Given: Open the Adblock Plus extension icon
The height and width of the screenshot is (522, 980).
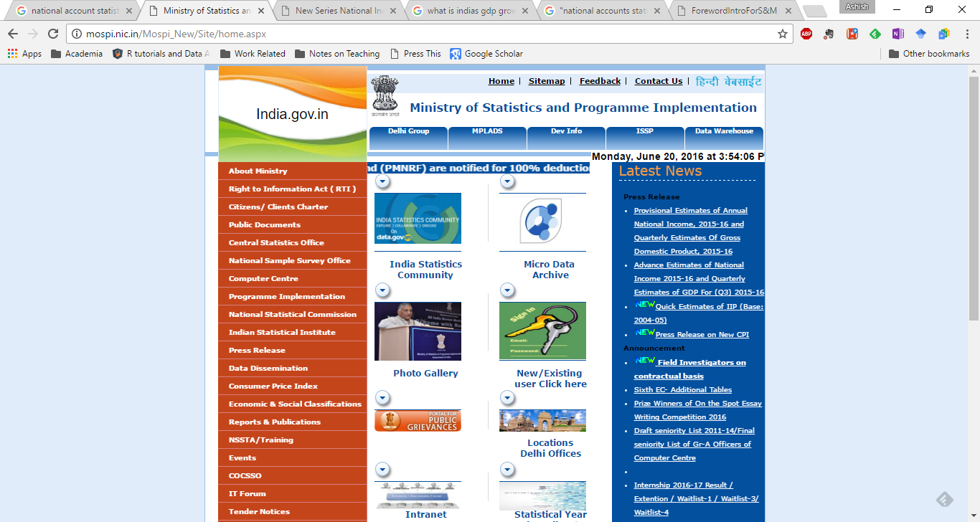Looking at the screenshot, I should (x=806, y=34).
